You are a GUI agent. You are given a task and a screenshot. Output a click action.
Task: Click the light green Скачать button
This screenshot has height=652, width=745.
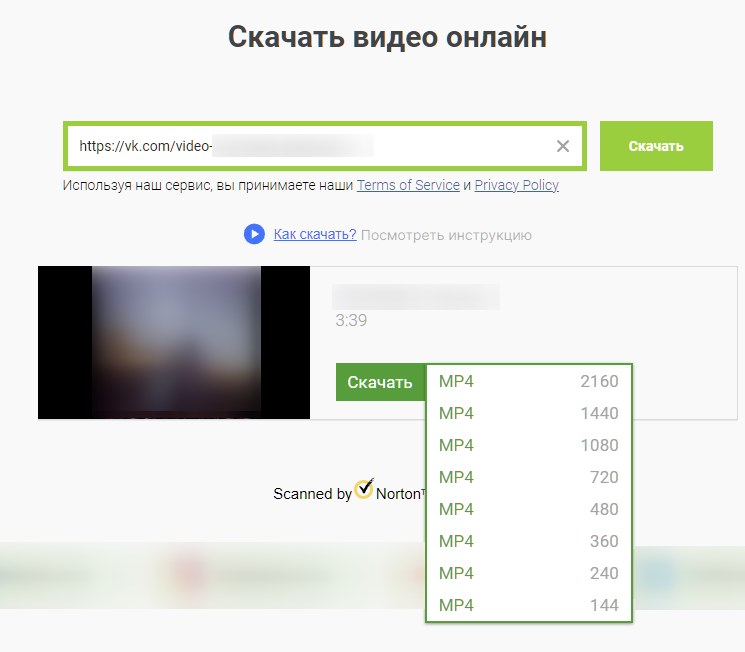click(x=656, y=146)
